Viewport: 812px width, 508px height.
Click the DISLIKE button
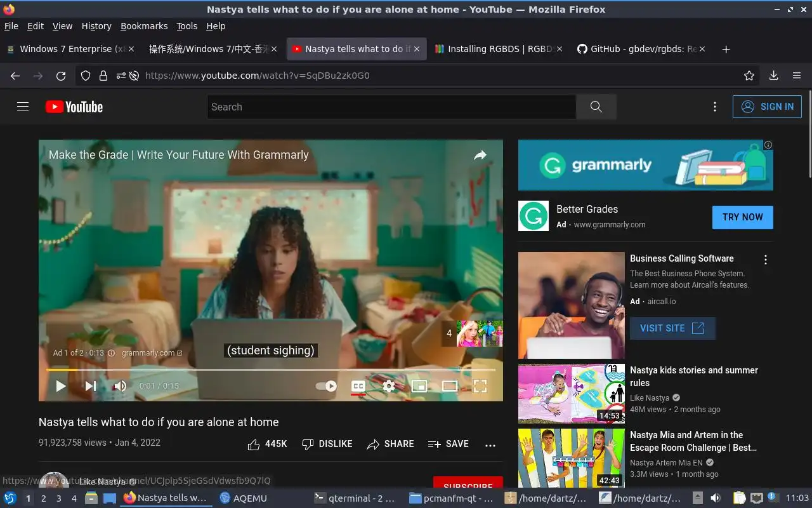[x=327, y=444]
